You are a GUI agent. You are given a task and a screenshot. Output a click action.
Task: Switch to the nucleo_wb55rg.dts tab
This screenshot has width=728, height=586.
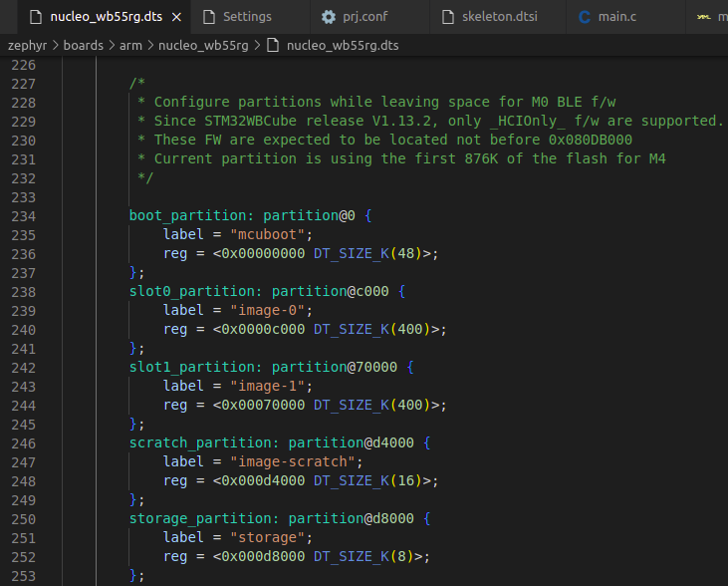coord(104,17)
